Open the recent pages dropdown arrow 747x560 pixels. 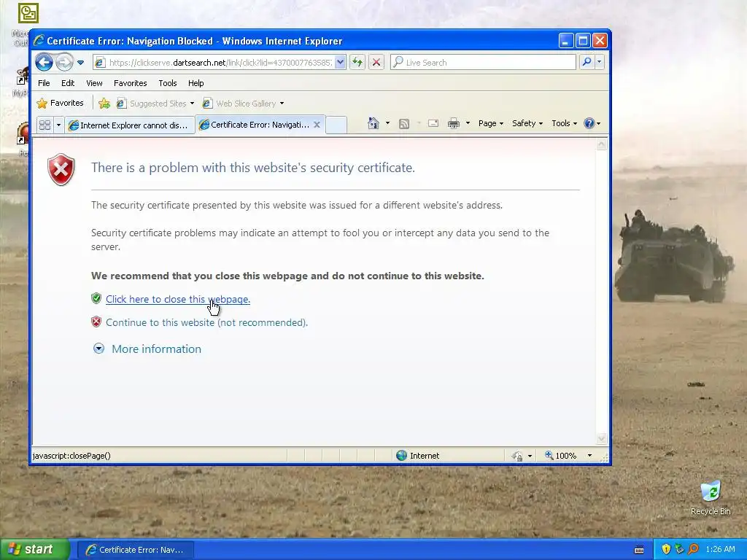click(80, 63)
